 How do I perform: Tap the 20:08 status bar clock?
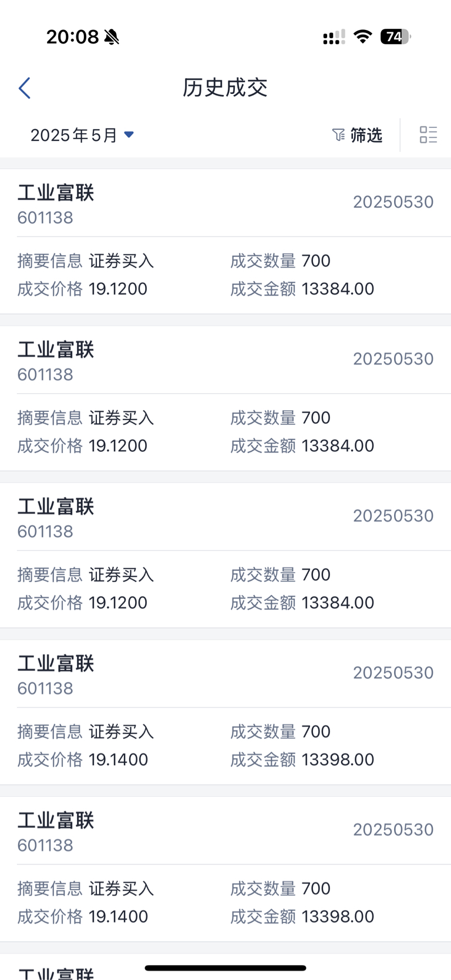[73, 37]
